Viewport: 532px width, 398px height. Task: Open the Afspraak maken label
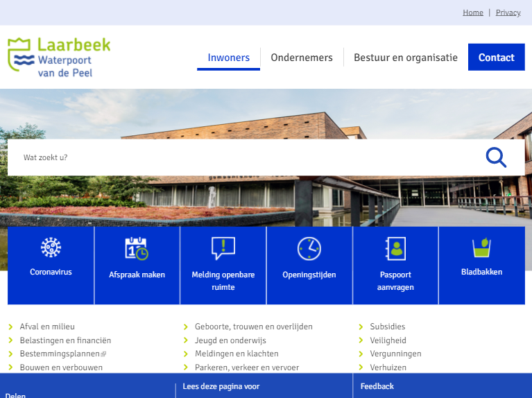(x=137, y=275)
